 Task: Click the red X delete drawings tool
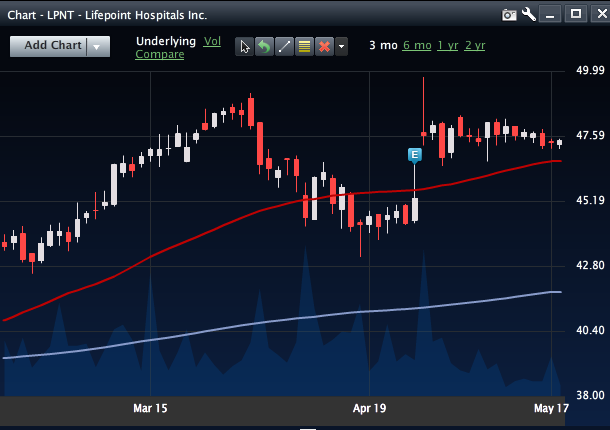pos(324,47)
